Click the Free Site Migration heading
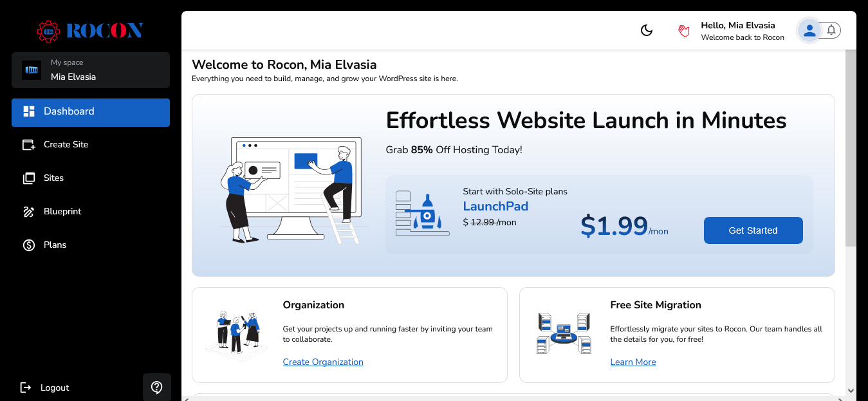This screenshot has width=868, height=401. click(x=656, y=305)
